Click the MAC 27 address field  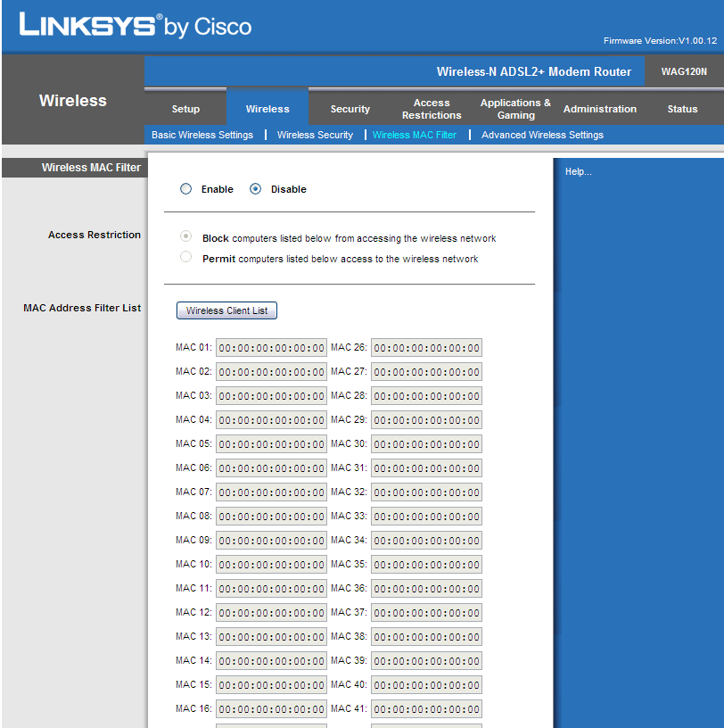click(426, 372)
